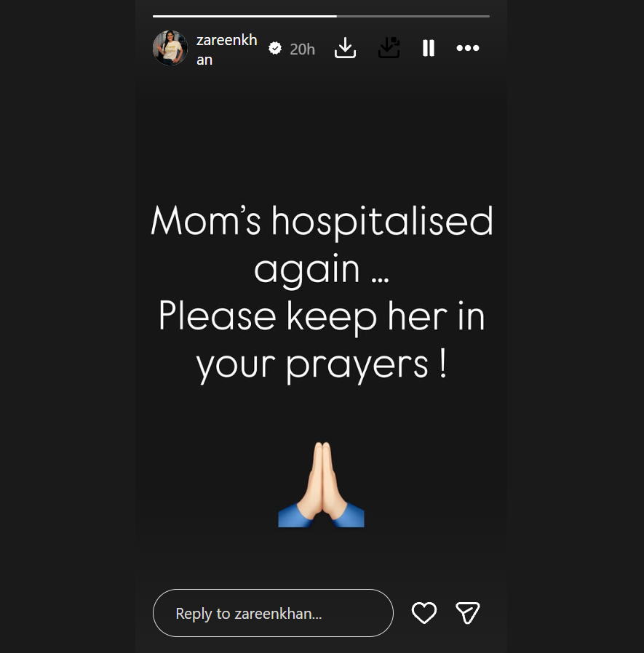
Task: Open zareenkhan's profile picture
Action: pyautogui.click(x=170, y=48)
